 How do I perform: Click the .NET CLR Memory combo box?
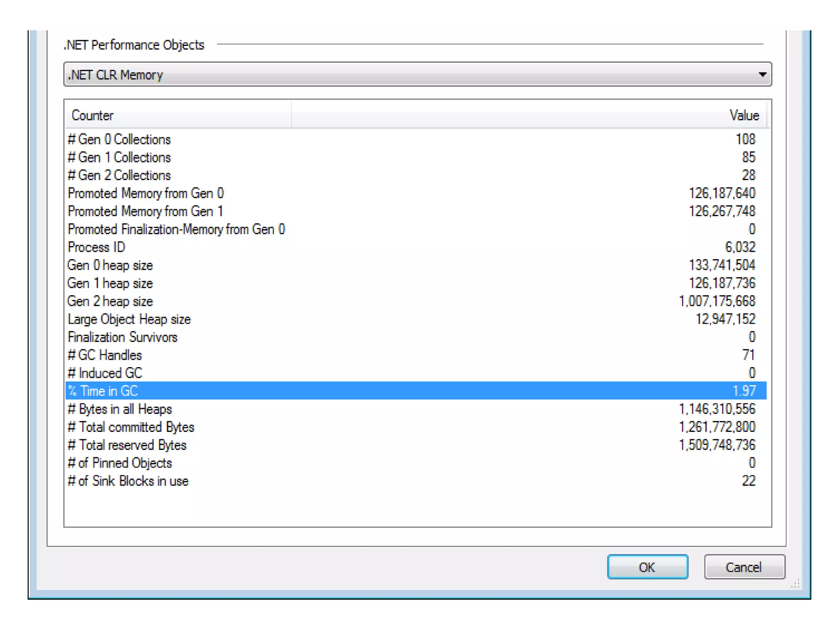coord(410,75)
